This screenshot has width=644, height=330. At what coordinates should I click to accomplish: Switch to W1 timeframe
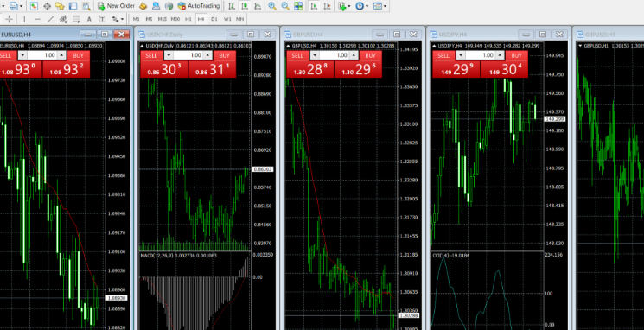click(x=227, y=19)
